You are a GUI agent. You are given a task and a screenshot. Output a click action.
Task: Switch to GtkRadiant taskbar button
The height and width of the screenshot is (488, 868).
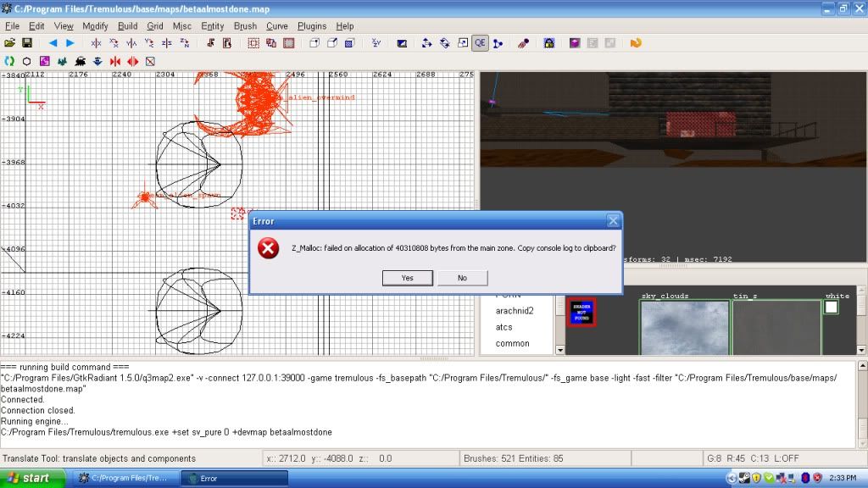[125, 478]
